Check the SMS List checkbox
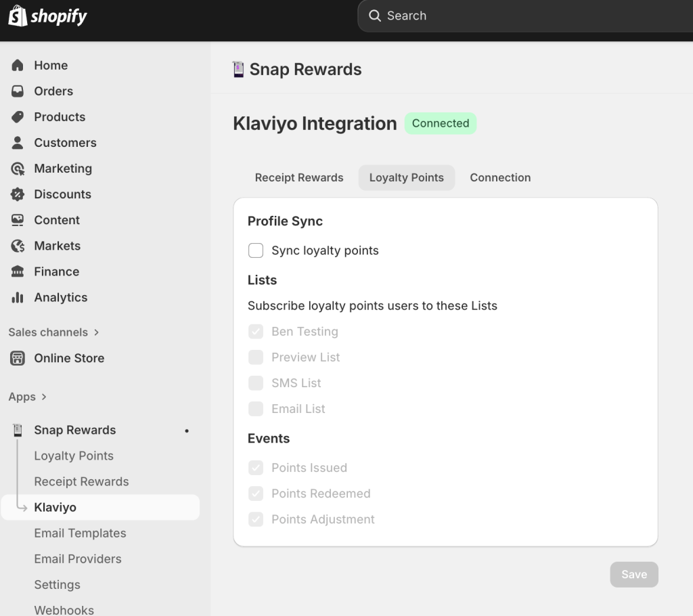Viewport: 693px width, 616px height. pos(256,383)
